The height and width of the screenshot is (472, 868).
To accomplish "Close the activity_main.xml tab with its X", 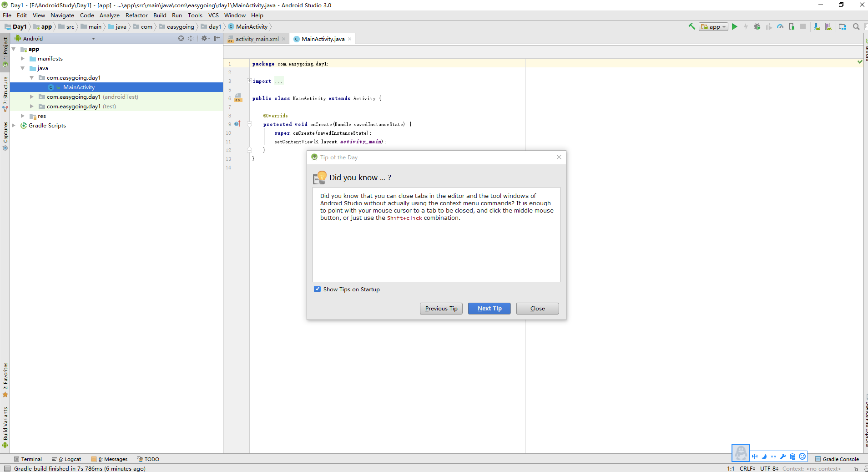I will (283, 39).
